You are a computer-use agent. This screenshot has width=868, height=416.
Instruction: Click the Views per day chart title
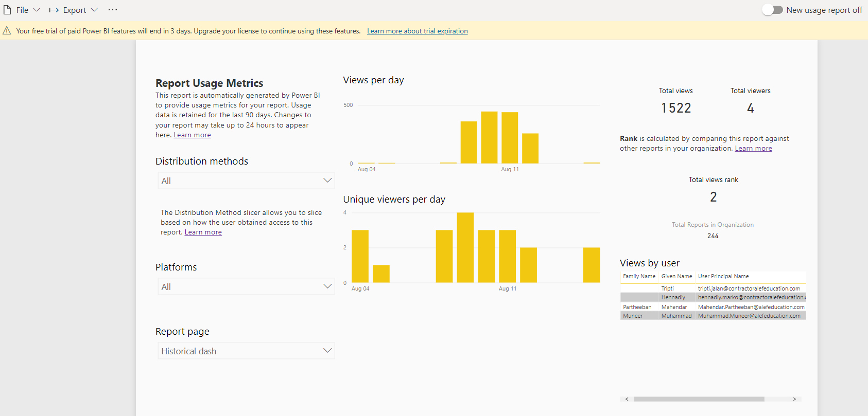pos(373,80)
